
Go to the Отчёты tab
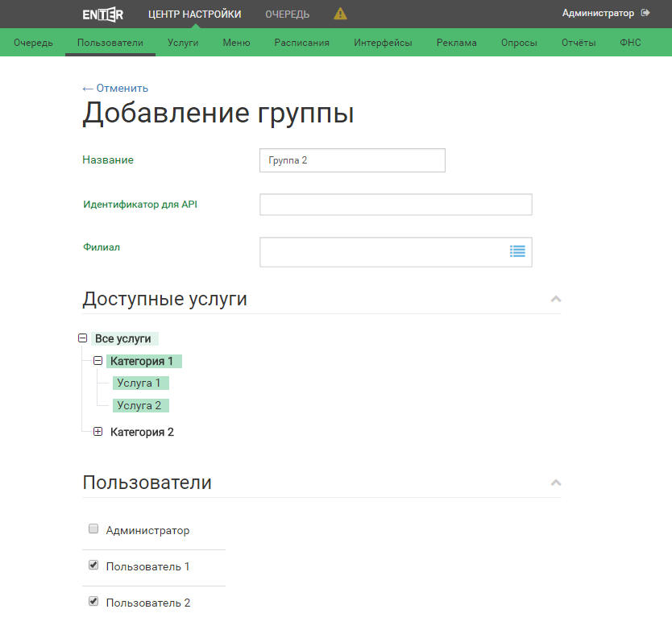(579, 43)
